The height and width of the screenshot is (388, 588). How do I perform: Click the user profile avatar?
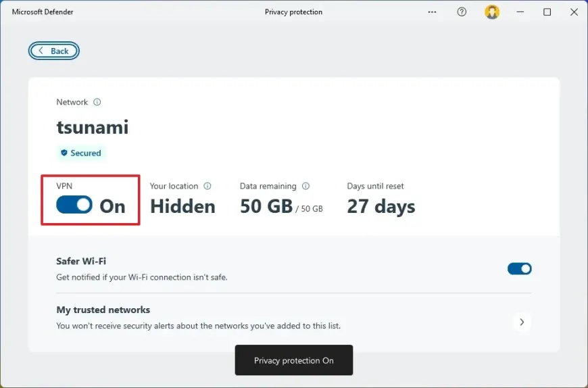point(492,12)
